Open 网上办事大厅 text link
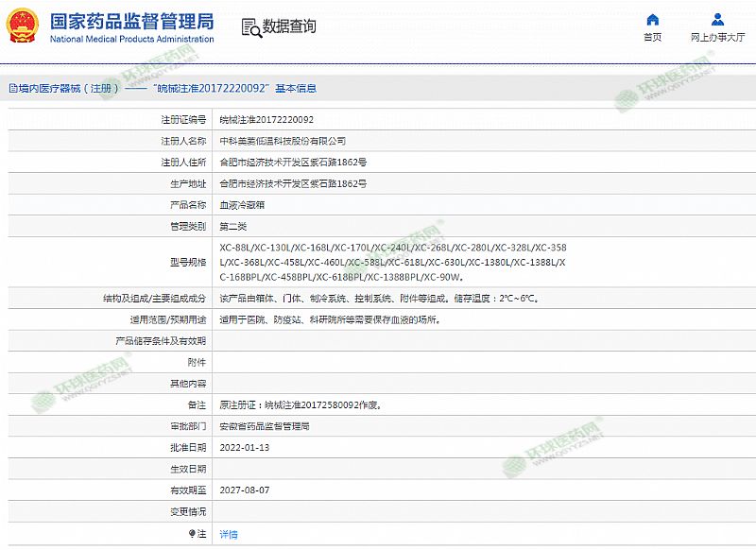This screenshot has width=756, height=550. click(x=719, y=38)
